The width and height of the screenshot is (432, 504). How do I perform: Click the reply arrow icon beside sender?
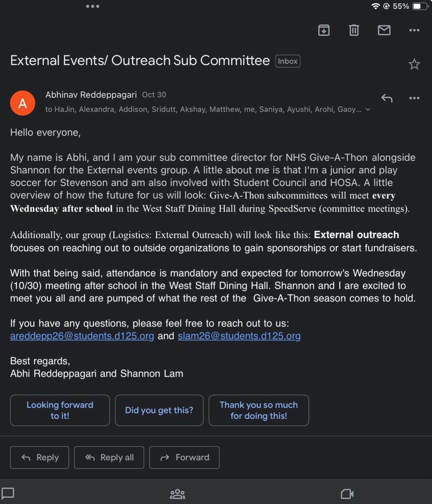(x=387, y=98)
